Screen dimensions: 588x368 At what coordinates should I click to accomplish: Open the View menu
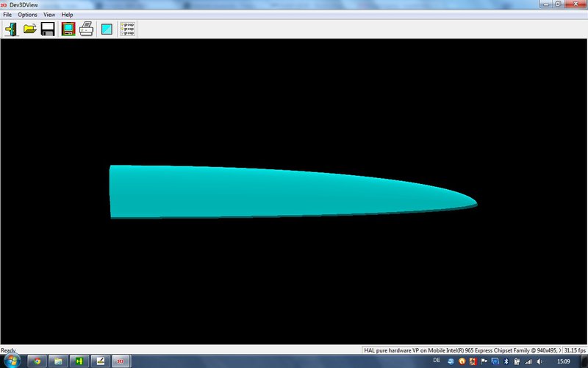click(49, 15)
